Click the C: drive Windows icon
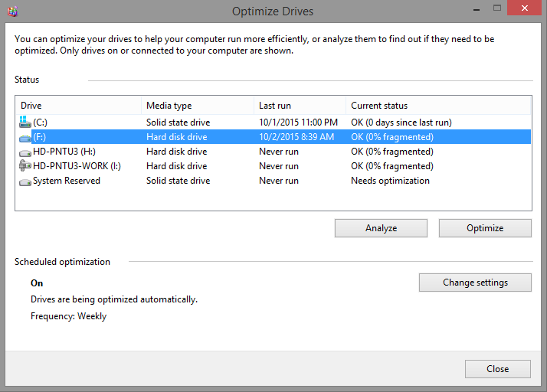 (25, 122)
